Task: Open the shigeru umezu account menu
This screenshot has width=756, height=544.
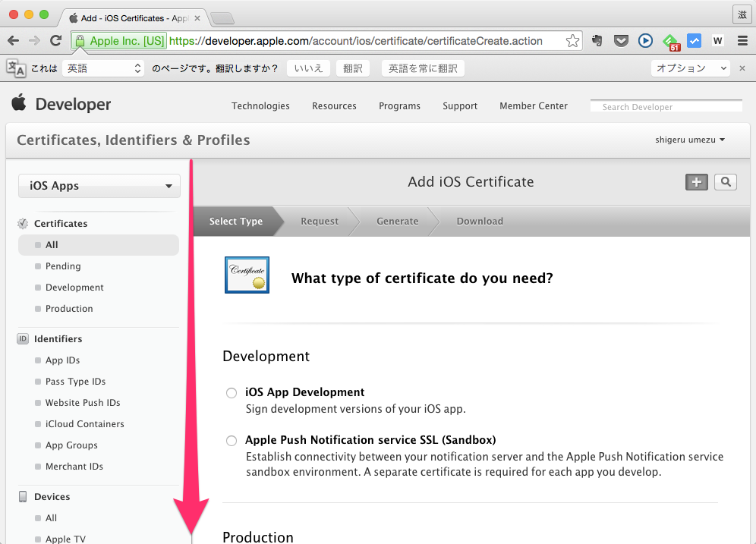Action: pos(690,140)
